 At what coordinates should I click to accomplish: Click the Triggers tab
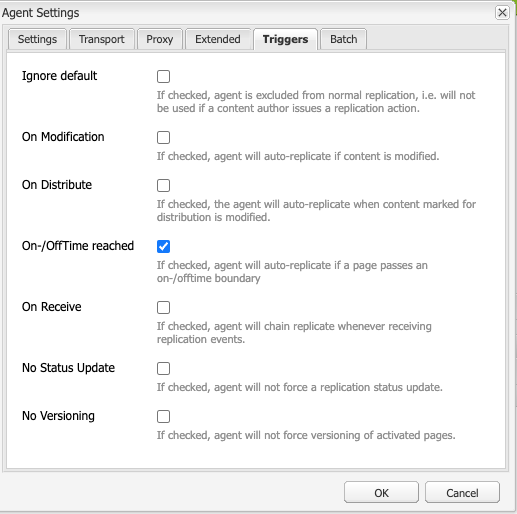click(285, 39)
